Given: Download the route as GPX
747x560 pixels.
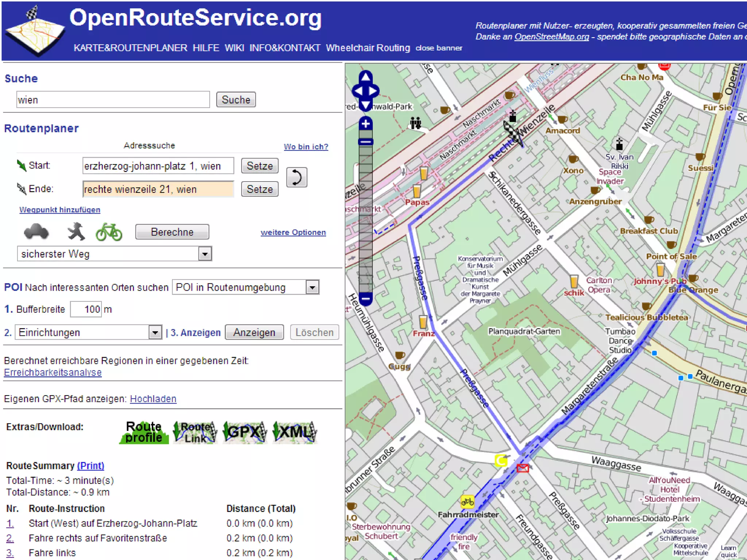Looking at the screenshot, I should coord(245,432).
